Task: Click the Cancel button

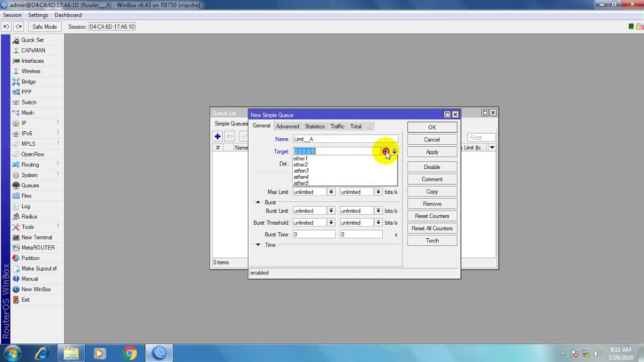Action: (x=432, y=140)
